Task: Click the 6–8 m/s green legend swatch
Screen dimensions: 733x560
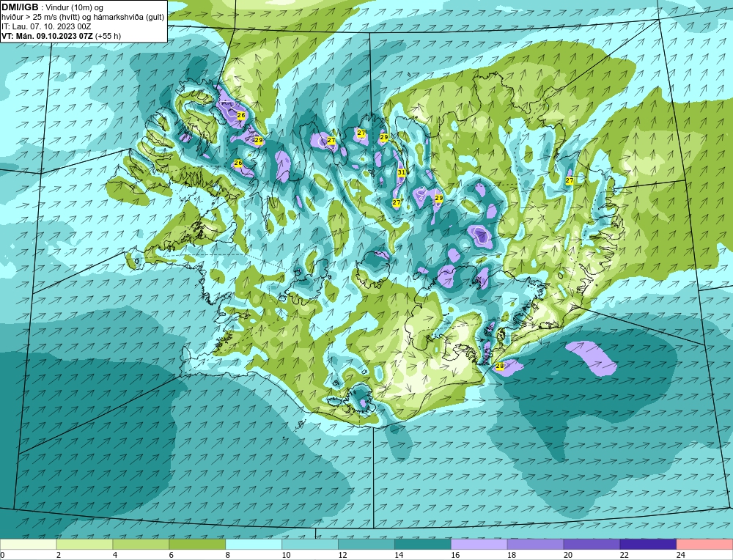Action: 197,544
